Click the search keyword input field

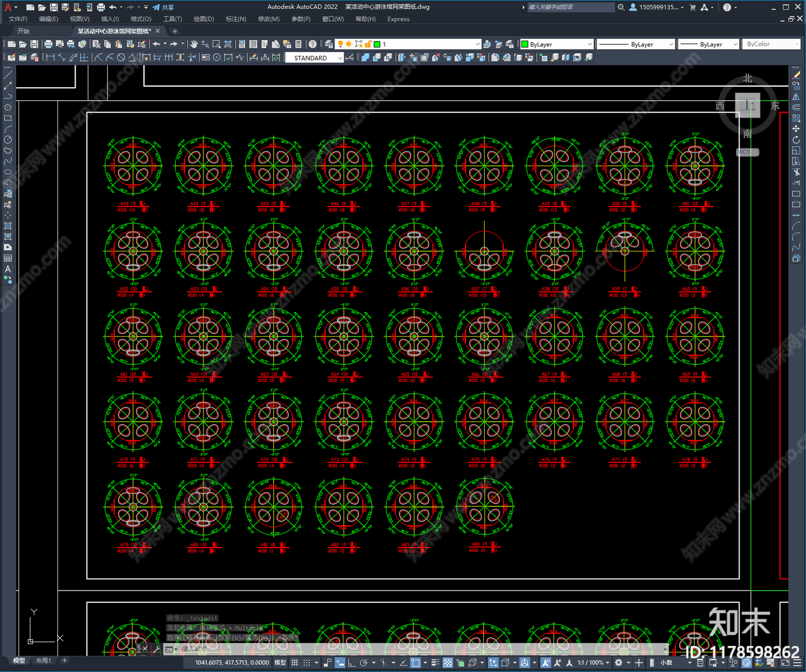(x=570, y=7)
